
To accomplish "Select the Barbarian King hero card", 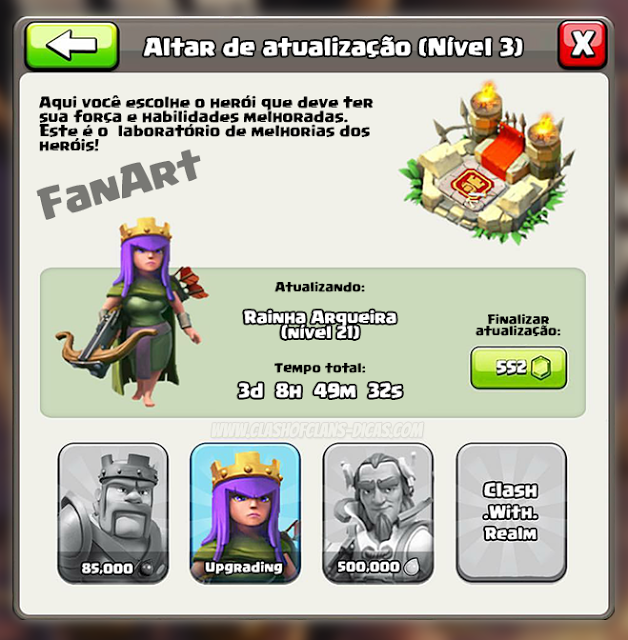I will point(113,513).
